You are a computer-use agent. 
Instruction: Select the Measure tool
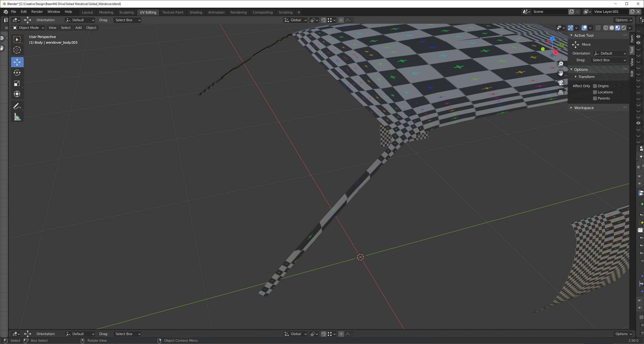(17, 117)
